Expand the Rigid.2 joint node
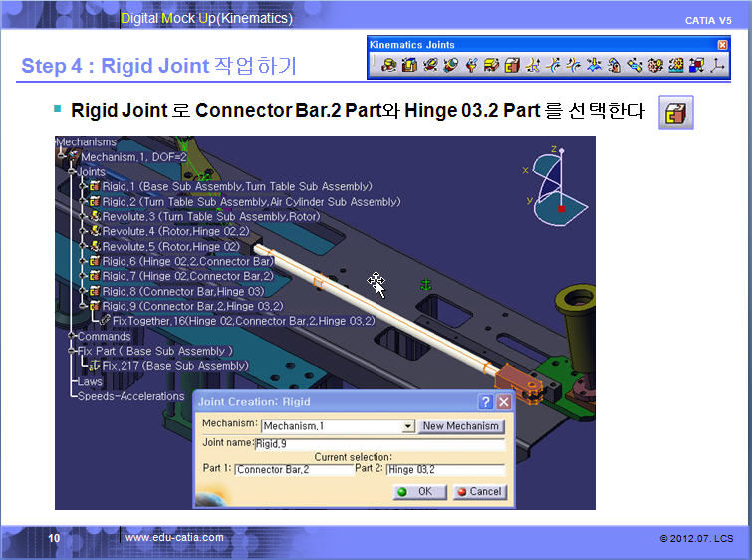Image resolution: width=752 pixels, height=560 pixels. coord(83,201)
